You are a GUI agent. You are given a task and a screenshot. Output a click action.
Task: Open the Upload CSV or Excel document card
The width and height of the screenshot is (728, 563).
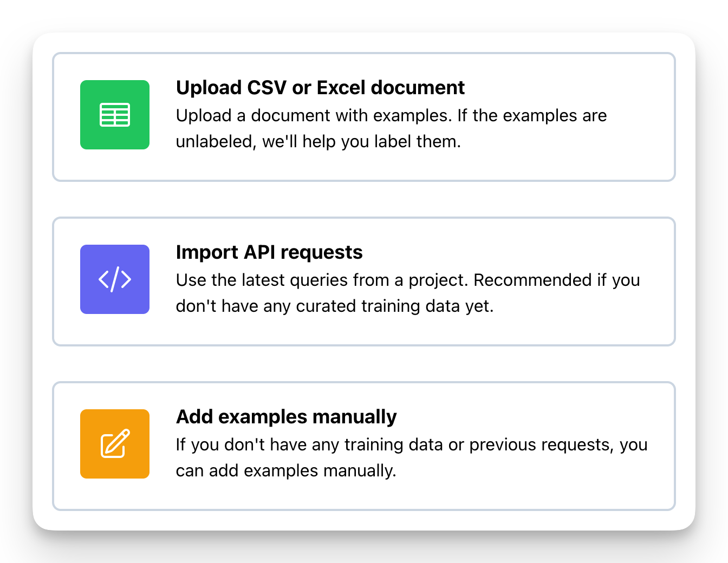click(364, 117)
